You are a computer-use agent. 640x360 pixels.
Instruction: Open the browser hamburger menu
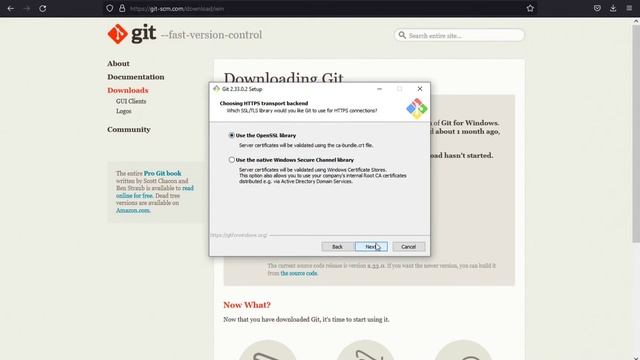[629, 8]
